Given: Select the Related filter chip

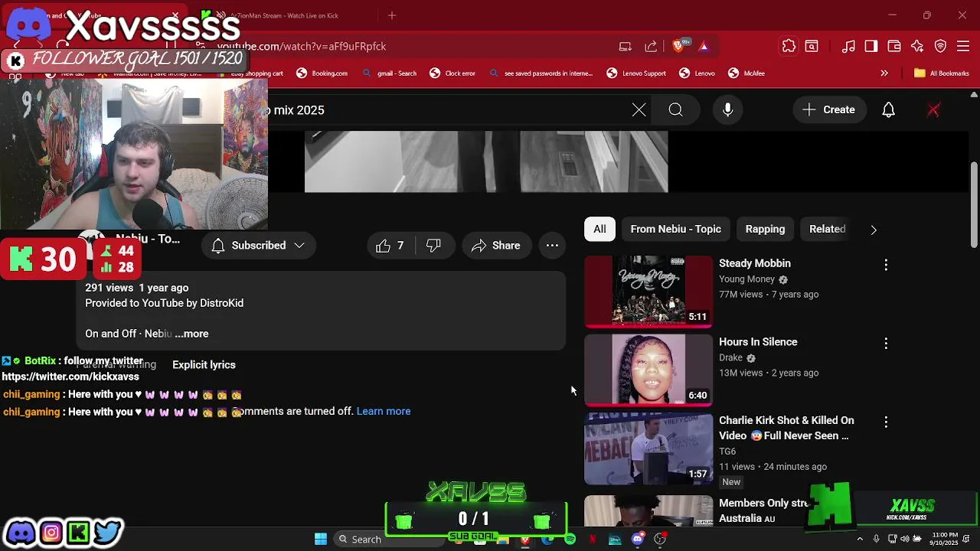Looking at the screenshot, I should point(828,229).
